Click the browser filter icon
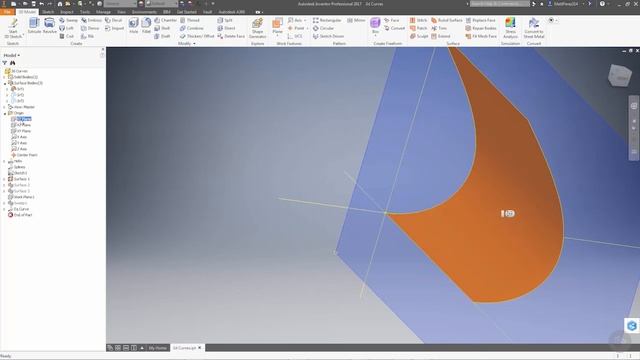This screenshot has height=360, width=640. pyautogui.click(x=5, y=63)
